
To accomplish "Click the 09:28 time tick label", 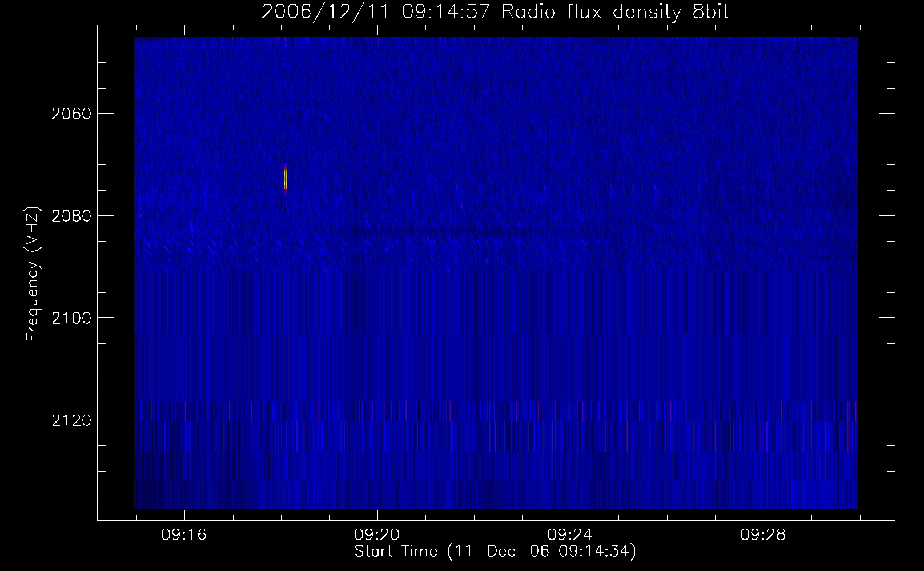I will click(x=764, y=535).
